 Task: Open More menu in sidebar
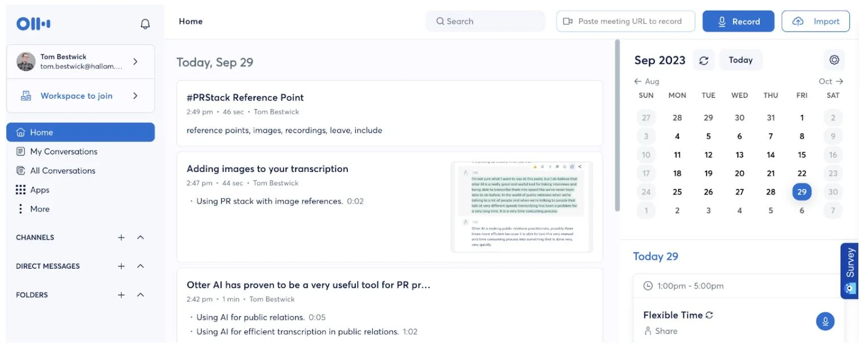[x=40, y=209]
